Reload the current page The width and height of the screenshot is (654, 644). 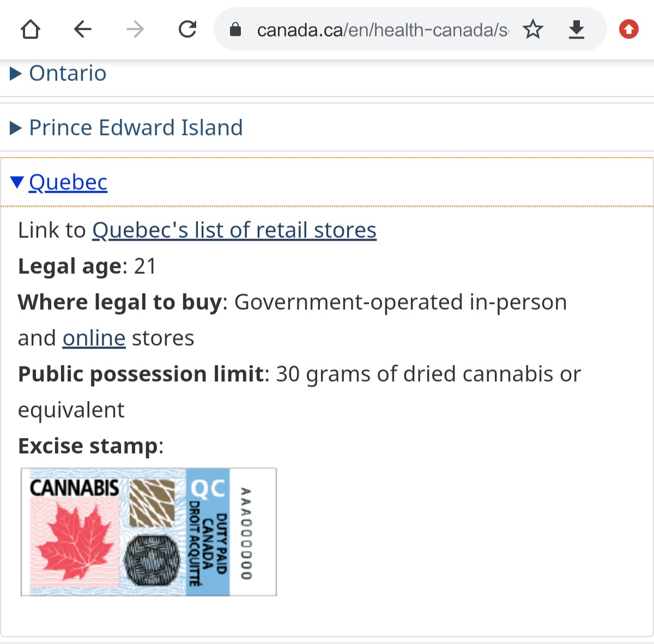187,29
